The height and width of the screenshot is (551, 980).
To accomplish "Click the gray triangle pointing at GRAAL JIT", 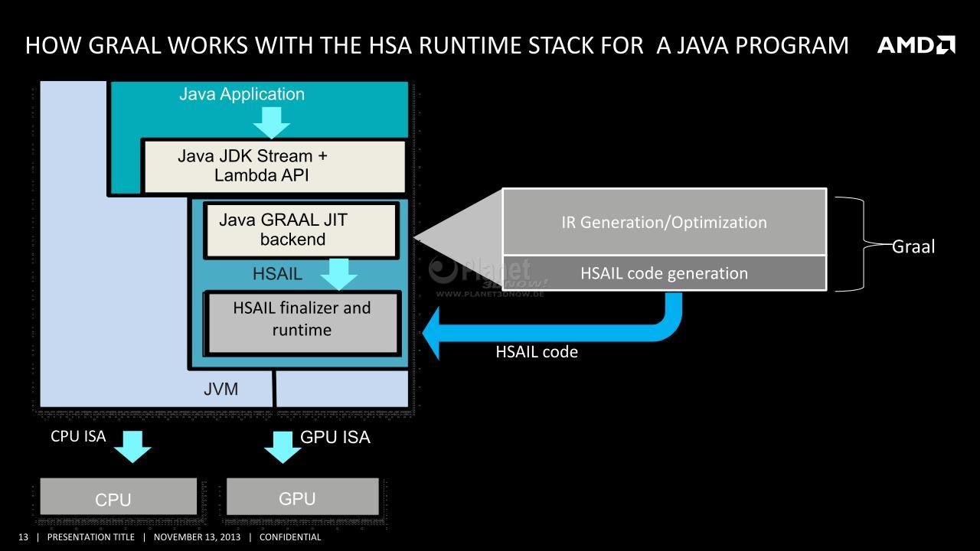I will [x=458, y=239].
